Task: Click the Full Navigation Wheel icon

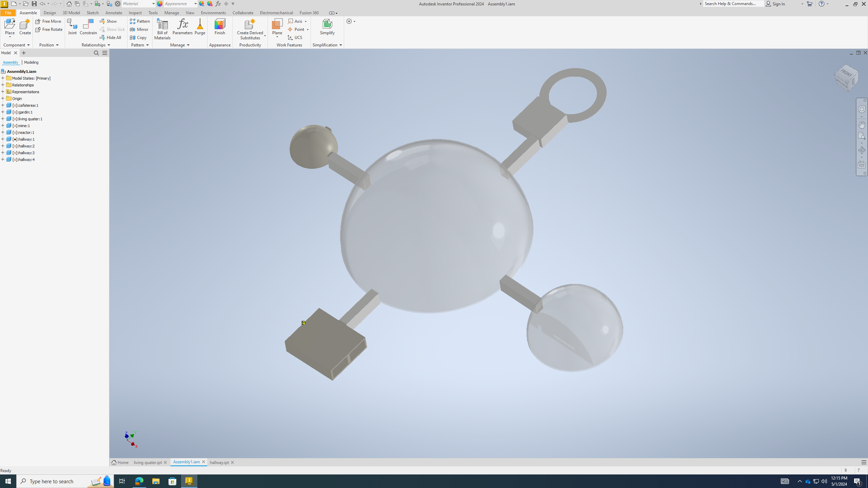Action: 862,109
